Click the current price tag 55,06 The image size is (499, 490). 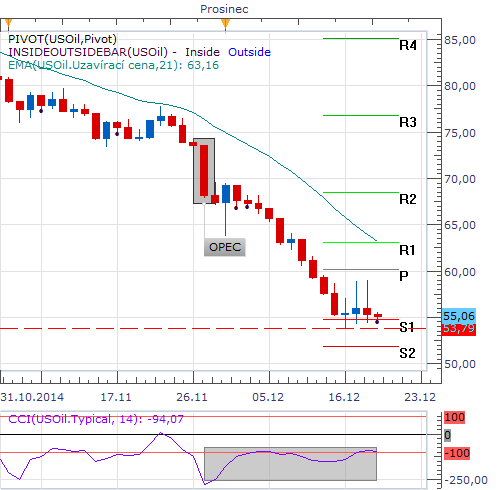459,316
